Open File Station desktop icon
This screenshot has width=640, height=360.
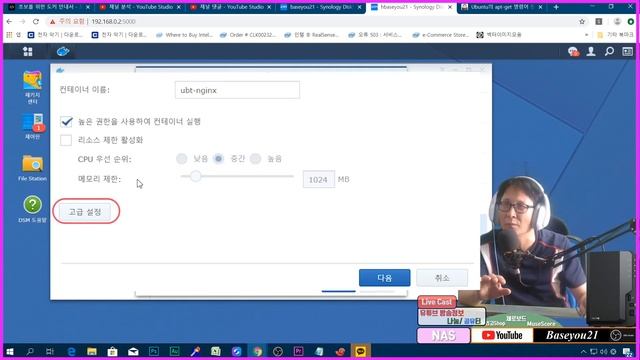[x=32, y=168]
